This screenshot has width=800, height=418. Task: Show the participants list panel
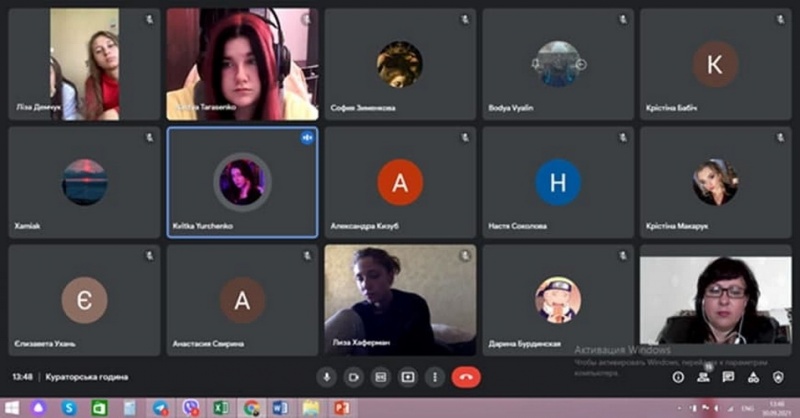[703, 377]
